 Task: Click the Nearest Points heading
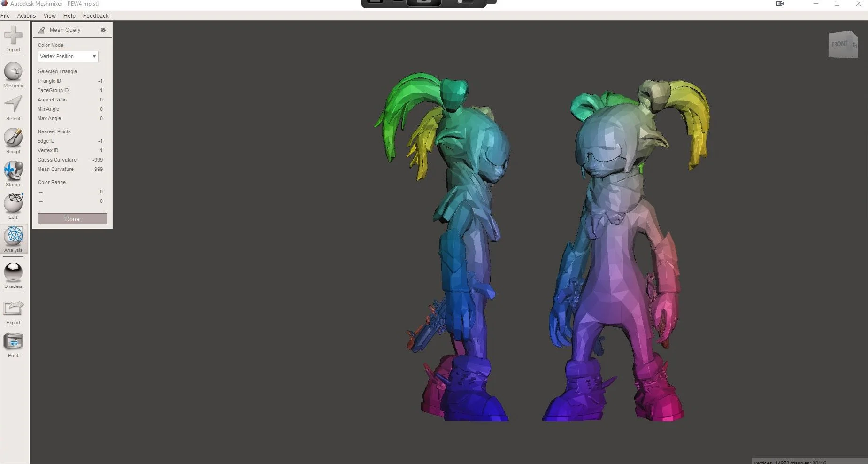pyautogui.click(x=54, y=131)
